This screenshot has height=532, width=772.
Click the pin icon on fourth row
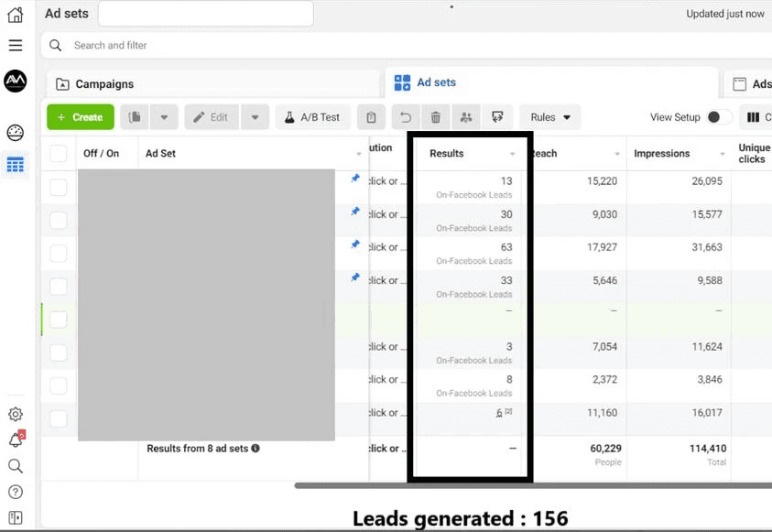[355, 277]
